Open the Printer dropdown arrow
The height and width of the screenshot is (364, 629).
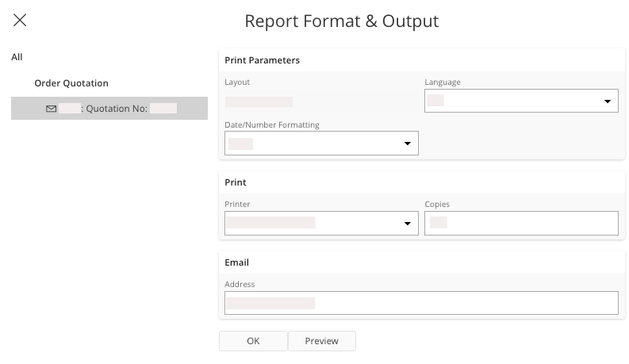(408, 224)
